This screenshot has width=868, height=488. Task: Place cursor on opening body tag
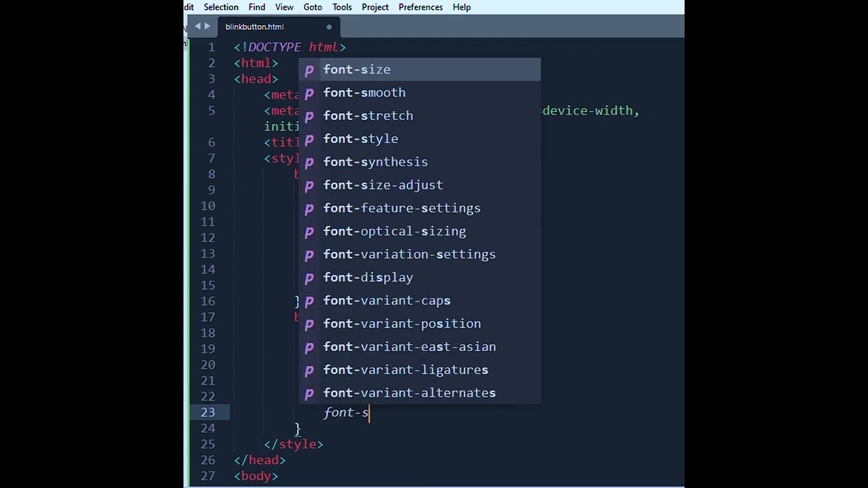coord(256,476)
